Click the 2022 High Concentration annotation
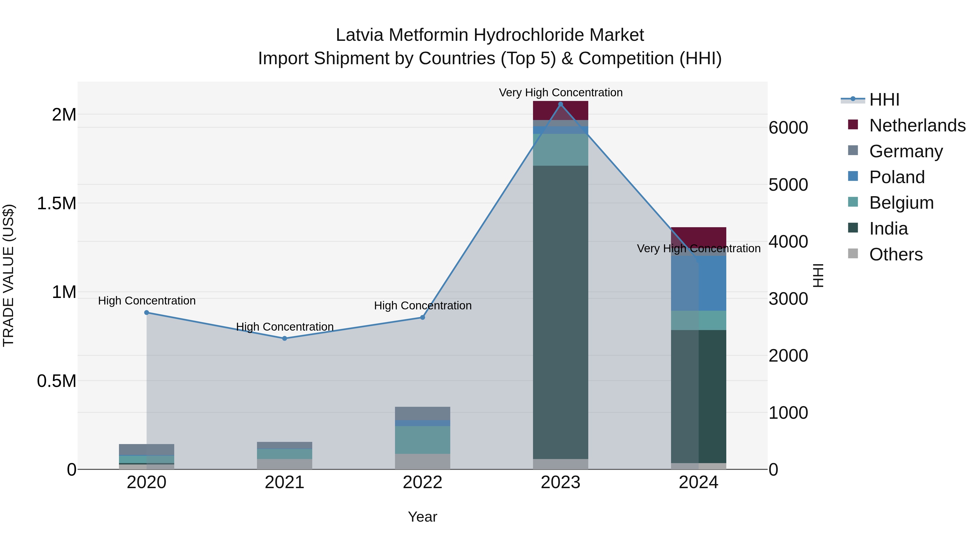980x551 pixels. (x=423, y=305)
